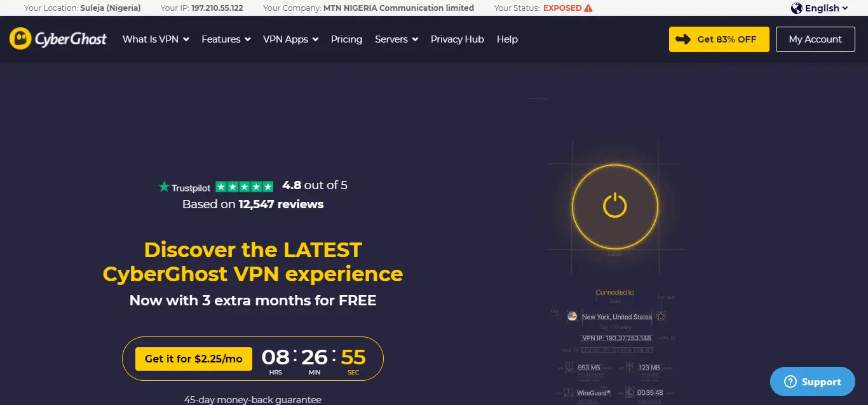Click the Suleja (Nigeria) location text
This screenshot has height=405, width=868.
(x=111, y=8)
